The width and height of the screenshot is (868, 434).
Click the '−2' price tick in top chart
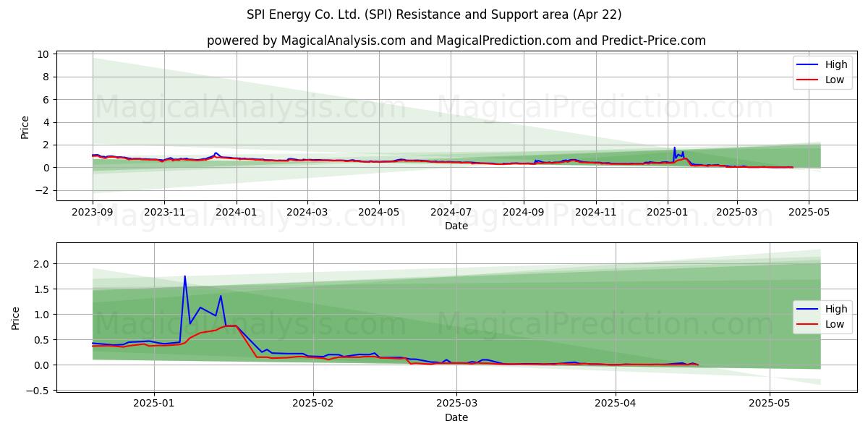(41, 190)
